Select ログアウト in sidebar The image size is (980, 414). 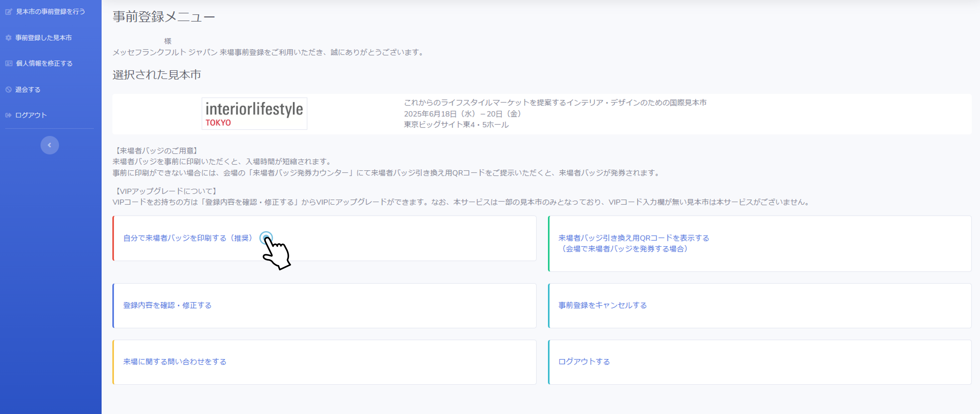[31, 115]
